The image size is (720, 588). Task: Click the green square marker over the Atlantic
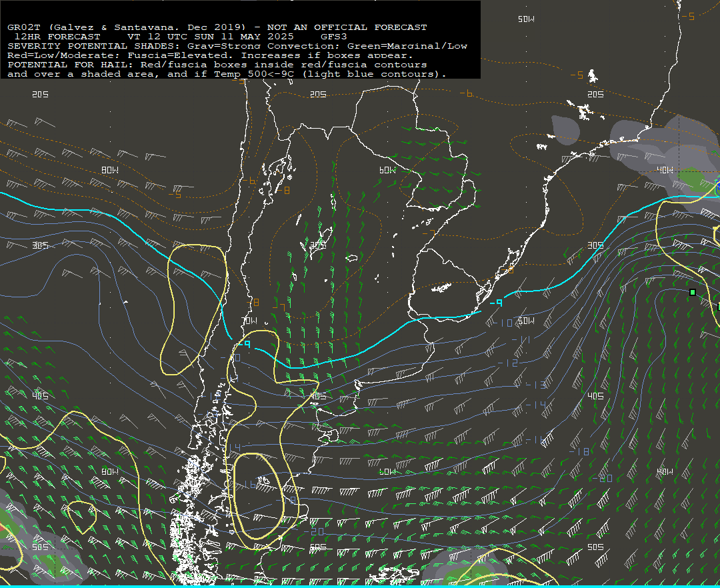point(693,293)
